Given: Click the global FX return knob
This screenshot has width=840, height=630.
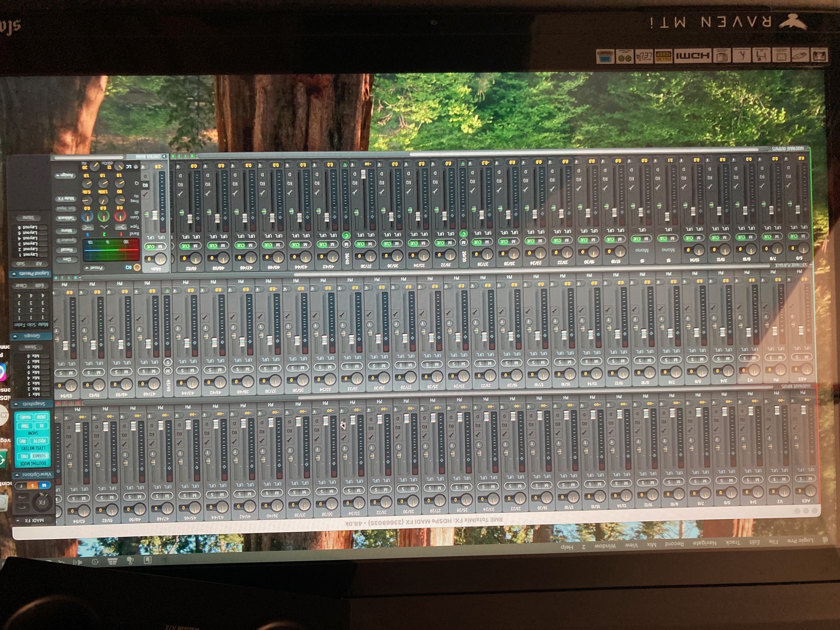Looking at the screenshot, I should [x=42, y=502].
